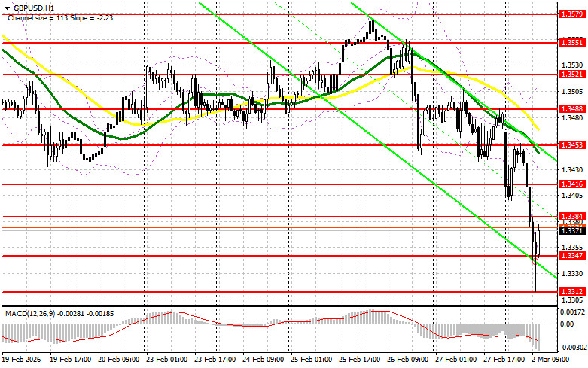Click the 1.3330 price axis value
588x368 pixels.
(x=573, y=274)
